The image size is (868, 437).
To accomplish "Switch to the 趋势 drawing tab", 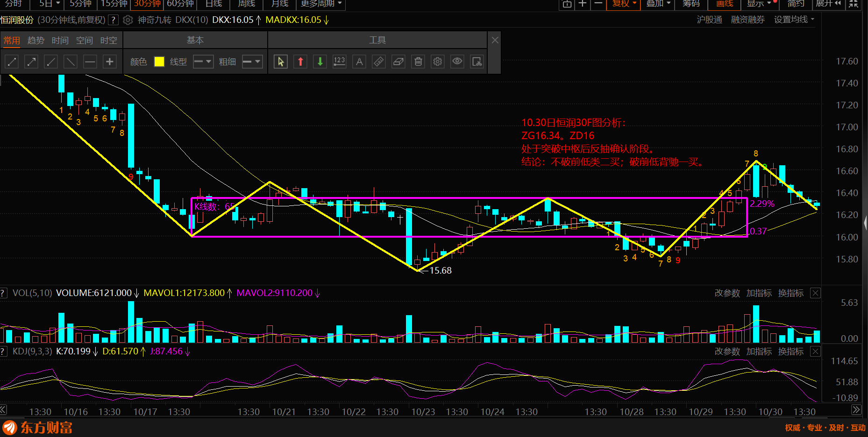I will pos(36,41).
